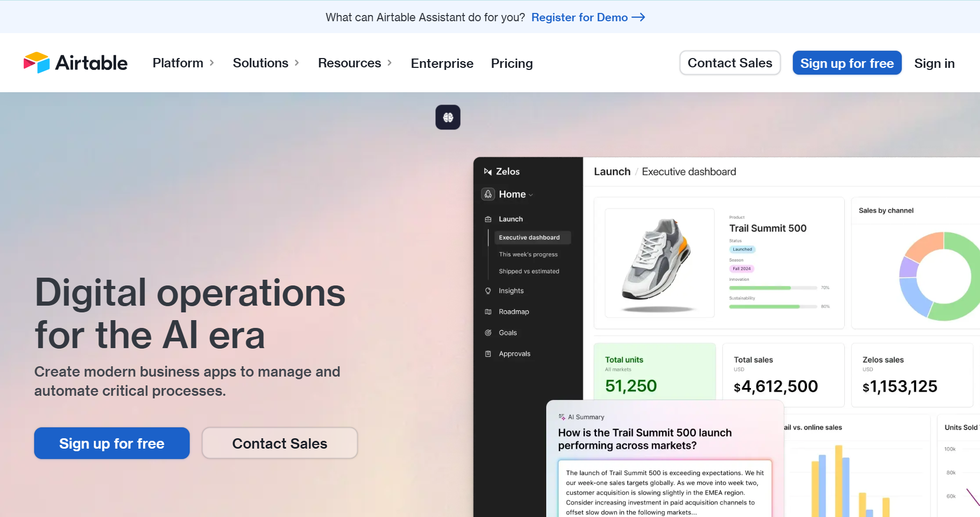Select This week's progress in the sidebar
Screen dimensions: 980x517
(528, 254)
